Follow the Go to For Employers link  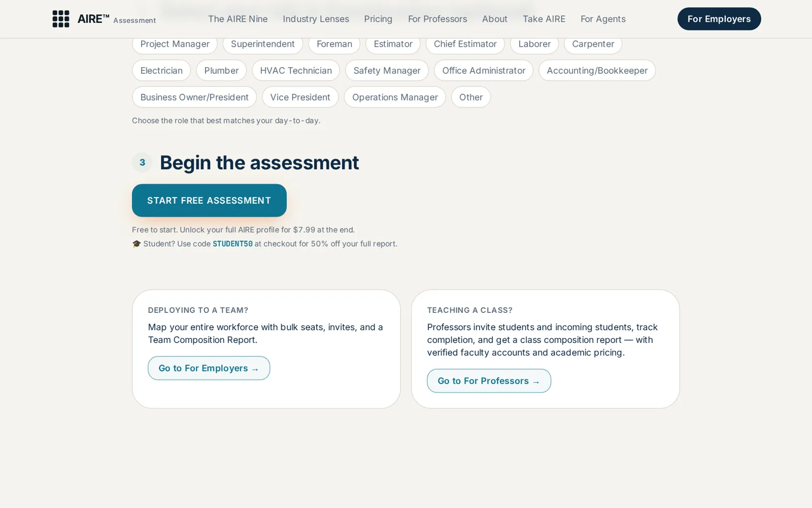click(x=209, y=368)
